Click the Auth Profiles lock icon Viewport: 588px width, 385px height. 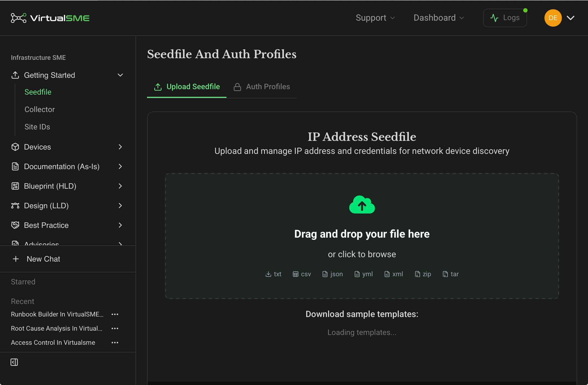pos(237,87)
